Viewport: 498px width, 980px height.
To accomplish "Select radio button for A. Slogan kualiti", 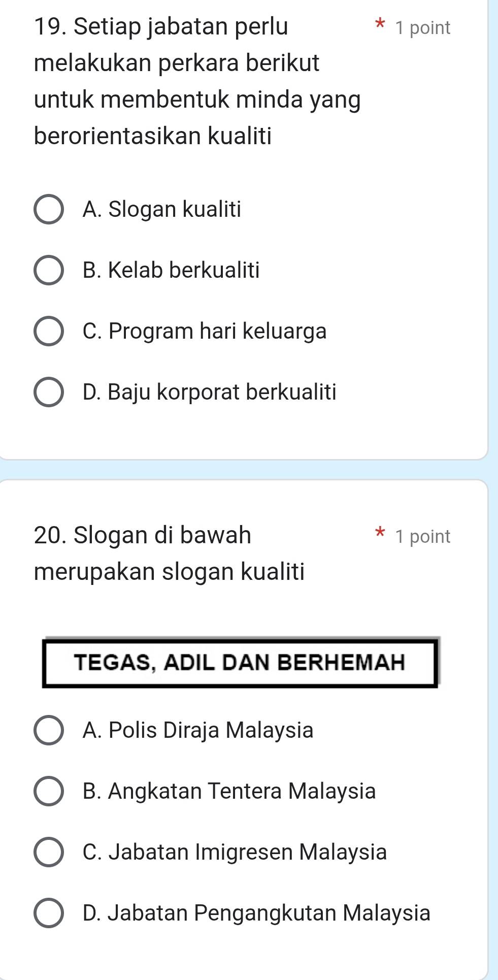I will pyautogui.click(x=49, y=209).
